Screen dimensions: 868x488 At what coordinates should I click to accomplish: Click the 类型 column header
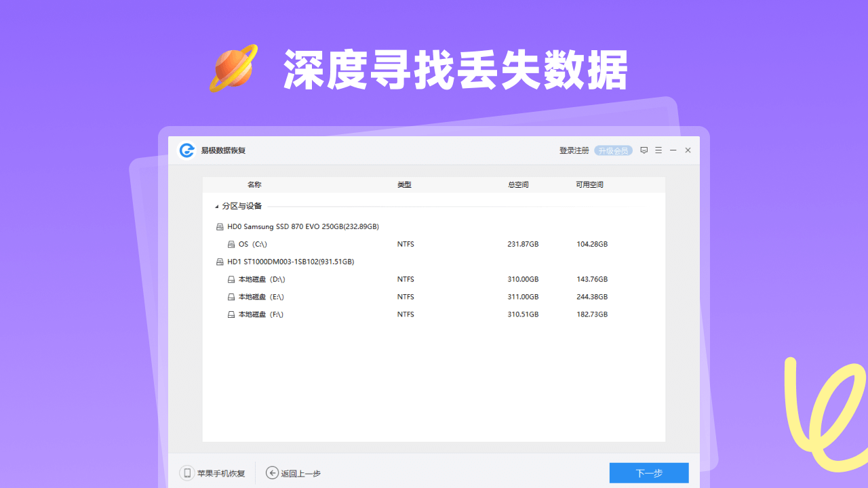pyautogui.click(x=404, y=184)
